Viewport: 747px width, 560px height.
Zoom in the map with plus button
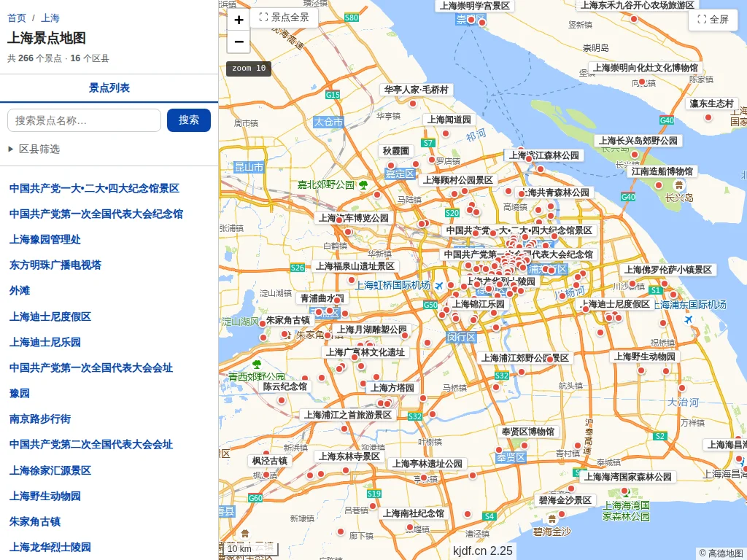(239, 20)
